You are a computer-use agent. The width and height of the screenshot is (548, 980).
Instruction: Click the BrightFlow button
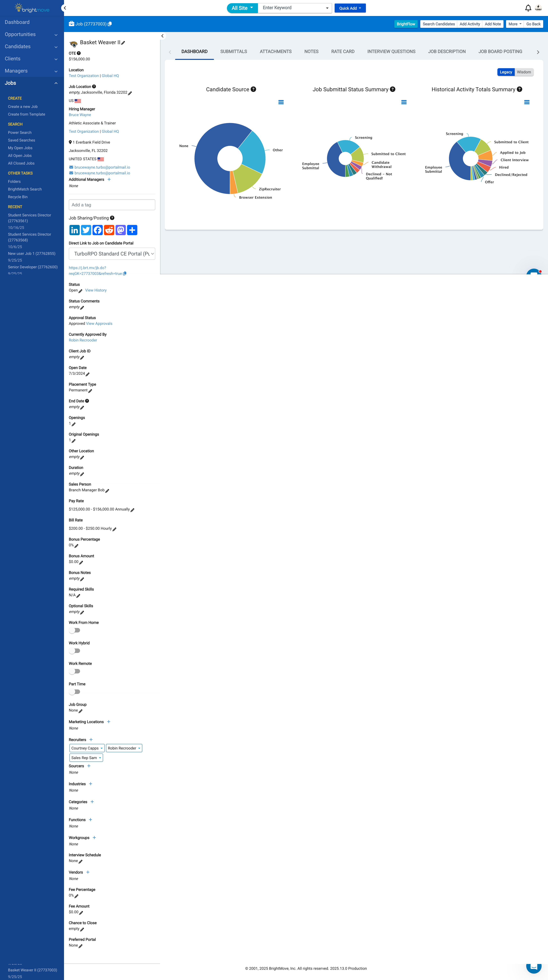coord(406,24)
